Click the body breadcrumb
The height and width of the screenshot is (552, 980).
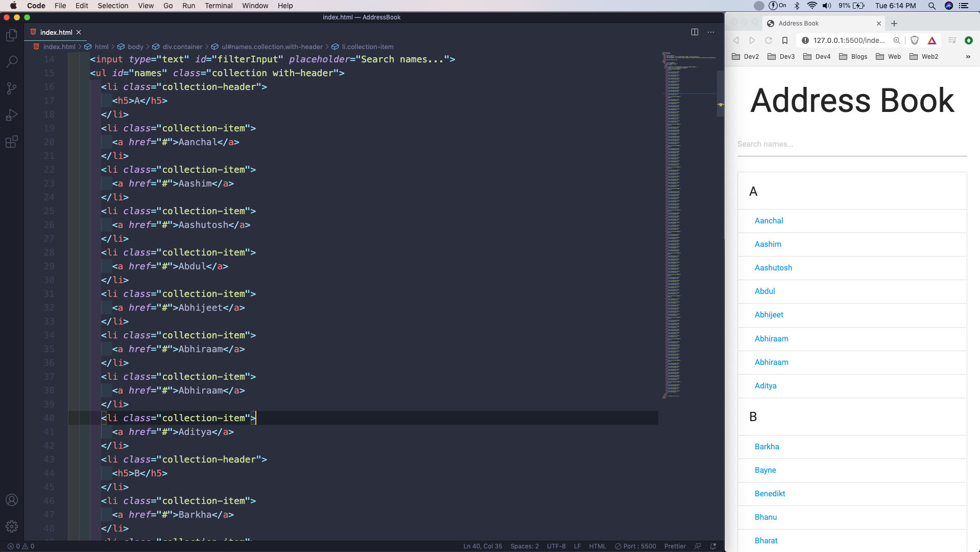[x=135, y=47]
